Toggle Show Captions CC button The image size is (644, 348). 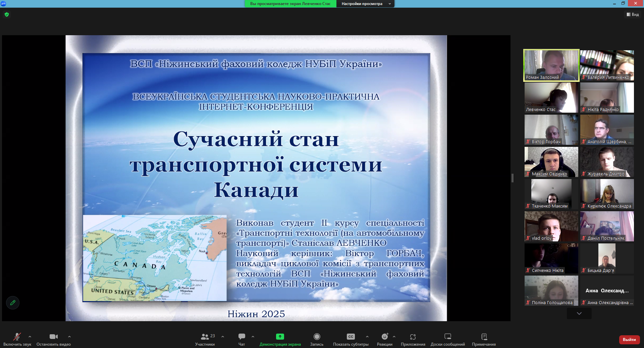pos(351,337)
